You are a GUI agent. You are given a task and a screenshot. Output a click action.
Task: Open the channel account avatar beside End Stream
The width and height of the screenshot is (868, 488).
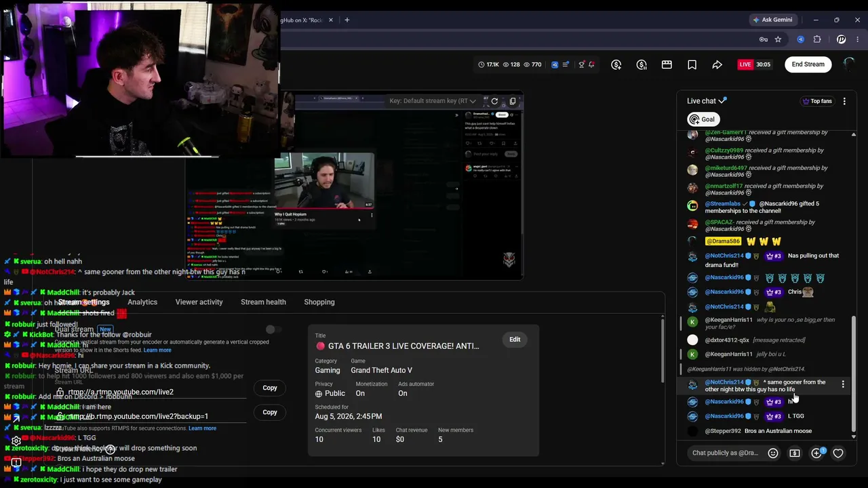848,64
